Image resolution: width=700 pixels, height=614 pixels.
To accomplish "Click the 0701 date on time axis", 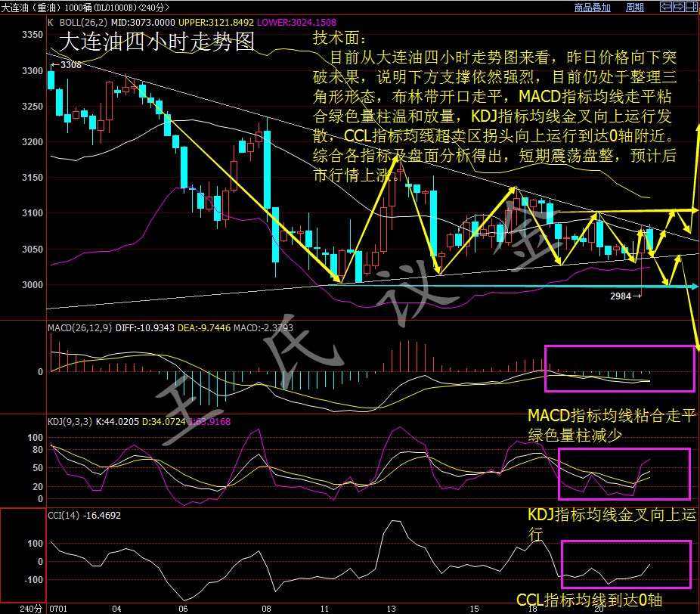I will point(56,608).
